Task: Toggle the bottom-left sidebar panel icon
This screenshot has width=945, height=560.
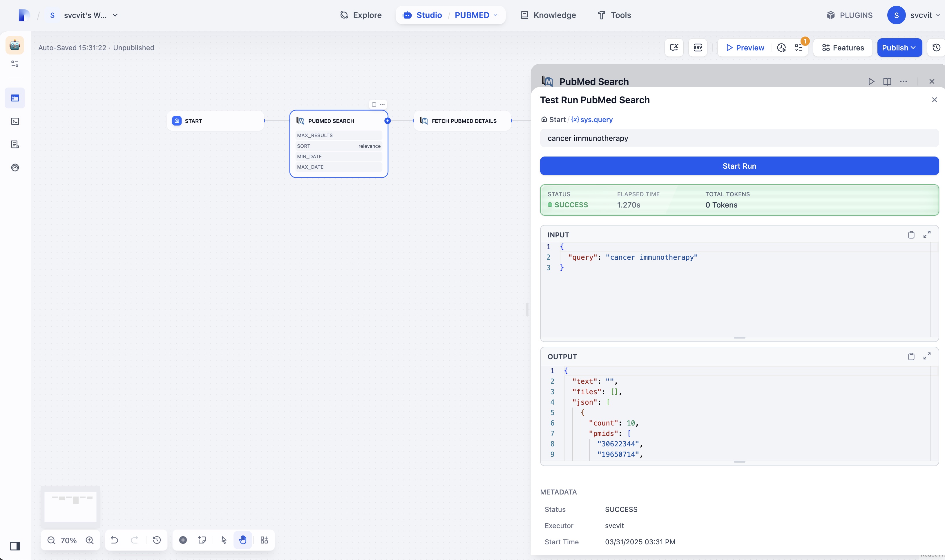Action: click(x=15, y=546)
